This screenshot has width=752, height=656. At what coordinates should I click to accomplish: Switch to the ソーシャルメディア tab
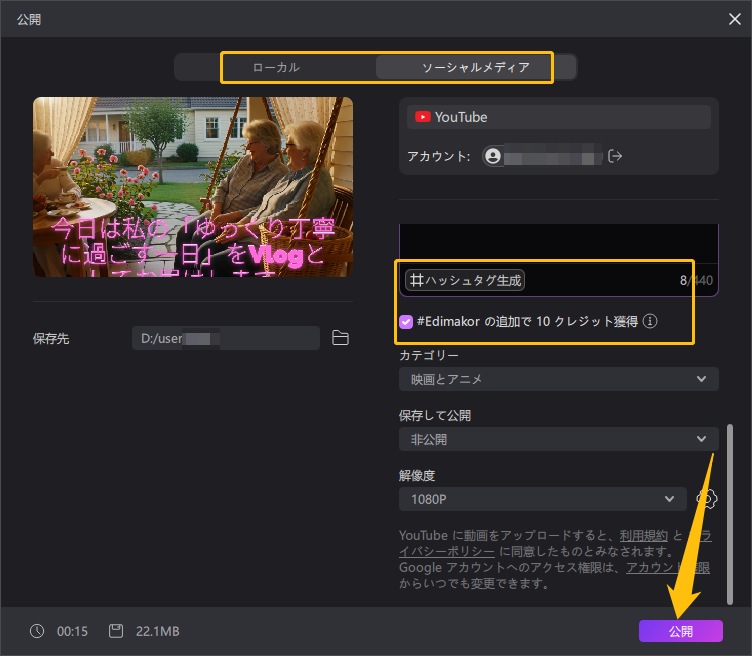pyautogui.click(x=476, y=67)
